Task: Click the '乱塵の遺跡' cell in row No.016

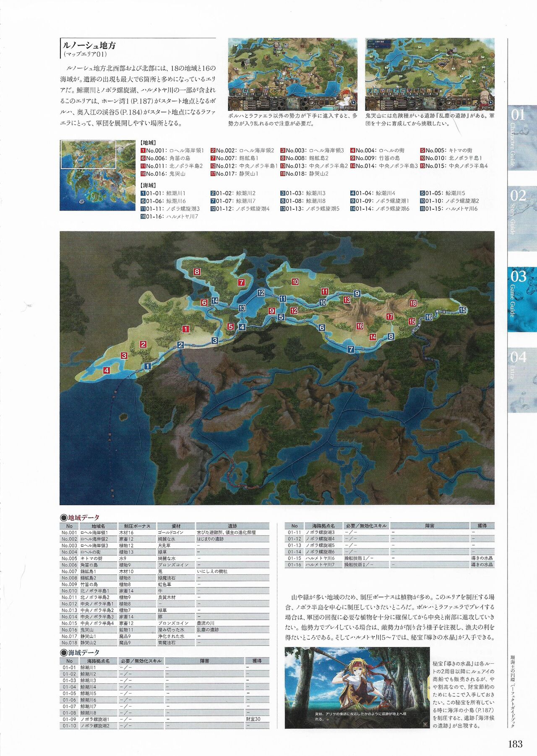Action: (208, 629)
